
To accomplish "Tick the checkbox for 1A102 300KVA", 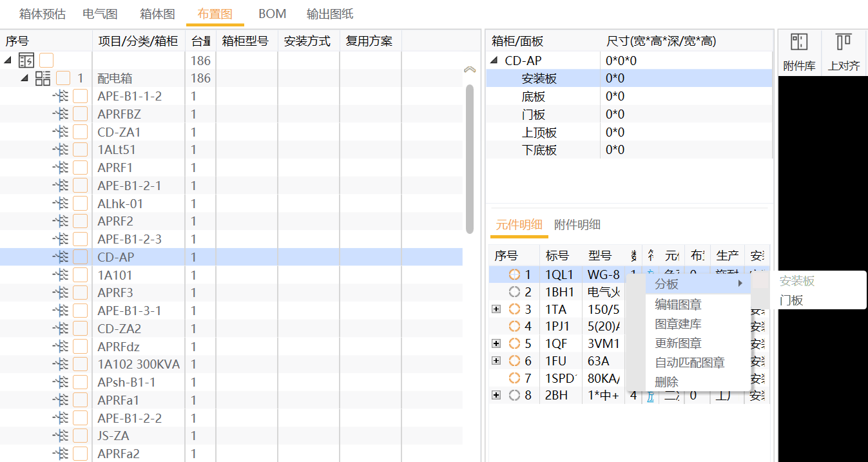I will click(x=80, y=364).
